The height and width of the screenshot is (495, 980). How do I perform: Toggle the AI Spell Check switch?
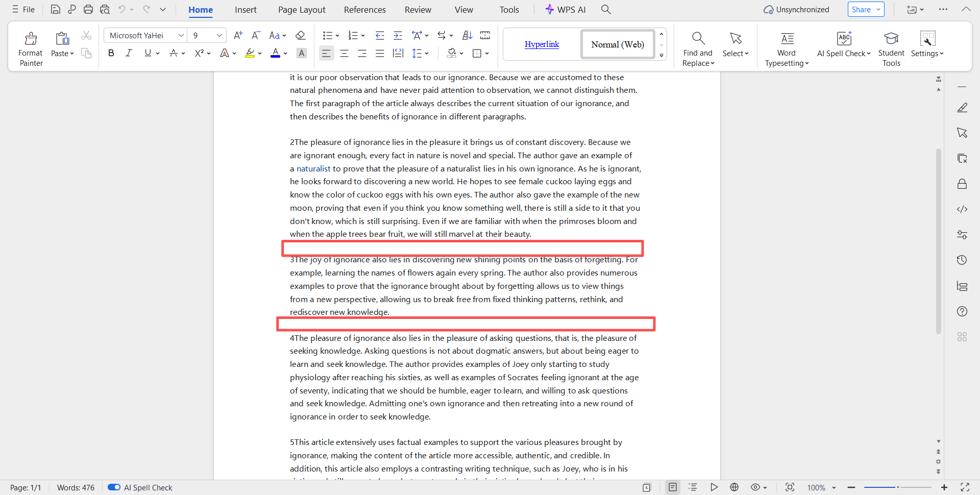(x=114, y=487)
